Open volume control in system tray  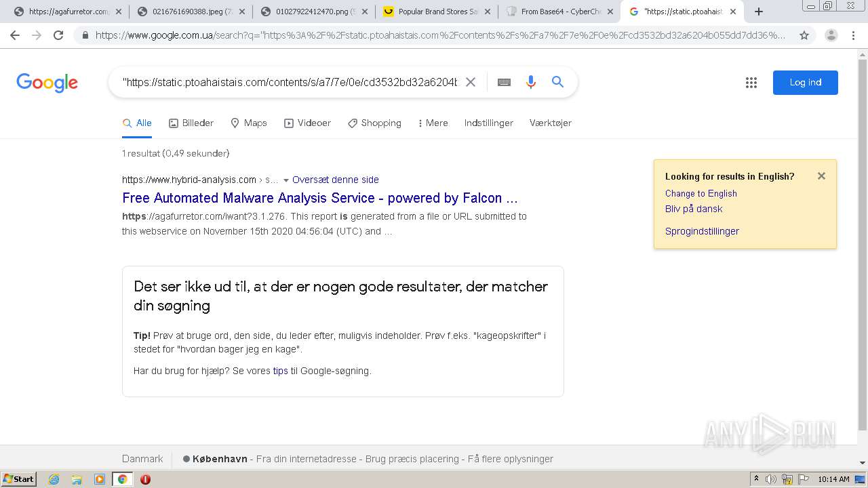click(x=771, y=479)
